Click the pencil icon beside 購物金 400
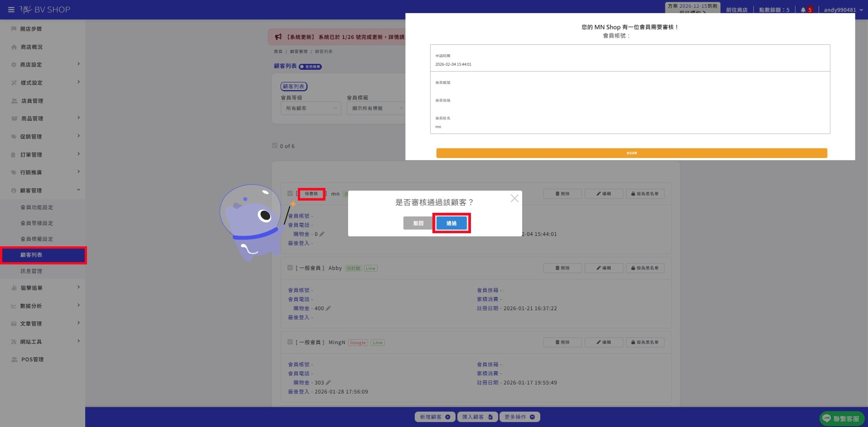Viewport: 868px width, 427px height. click(328, 308)
